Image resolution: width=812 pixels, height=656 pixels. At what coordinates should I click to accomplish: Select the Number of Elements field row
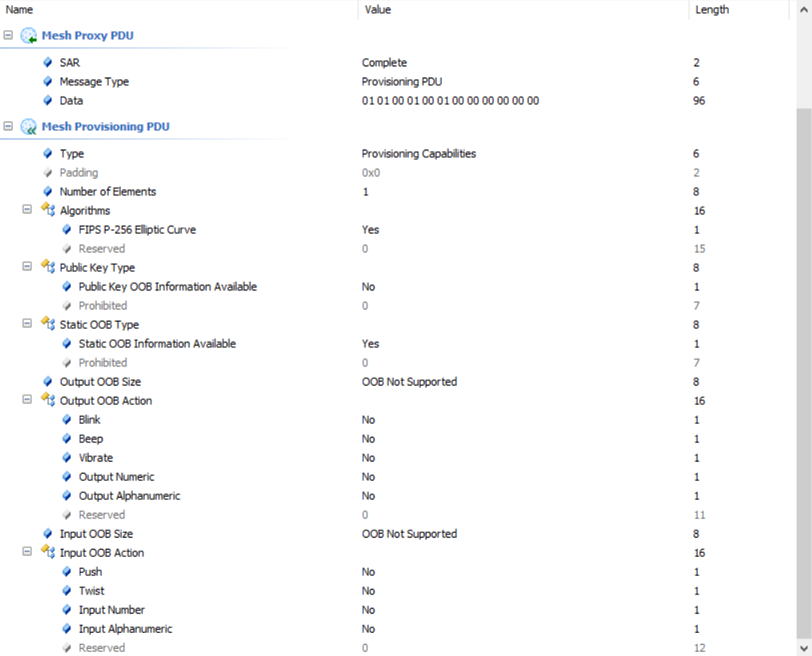pos(108,192)
